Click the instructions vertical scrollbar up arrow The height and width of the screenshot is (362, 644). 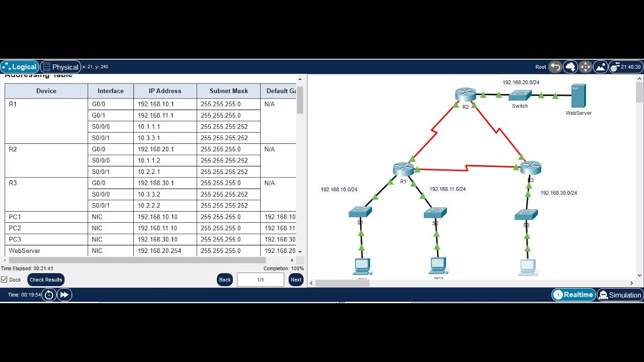300,79
